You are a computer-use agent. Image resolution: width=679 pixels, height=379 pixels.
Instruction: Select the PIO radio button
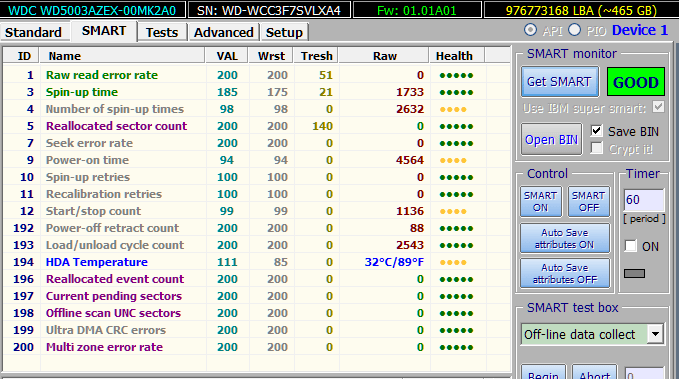pyautogui.click(x=574, y=30)
